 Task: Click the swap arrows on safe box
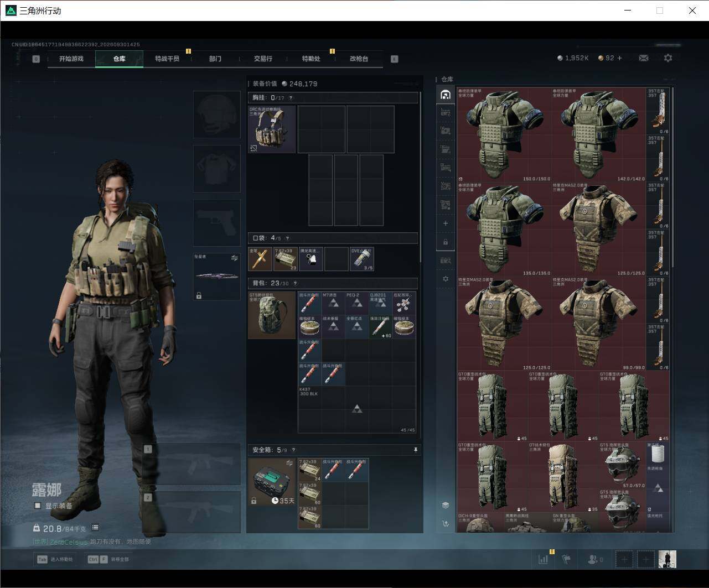(x=289, y=463)
